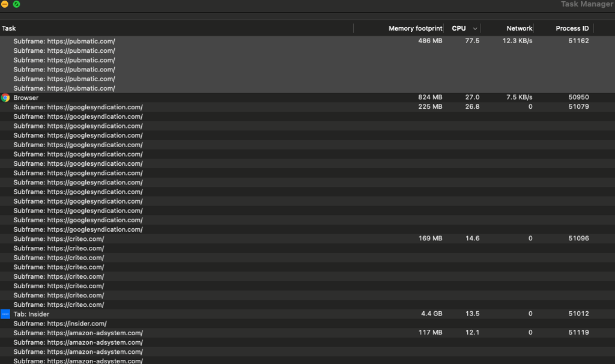Screen dimensions: 615x364
Task: Click the 27.0 CPU value
Action: coord(472,97)
